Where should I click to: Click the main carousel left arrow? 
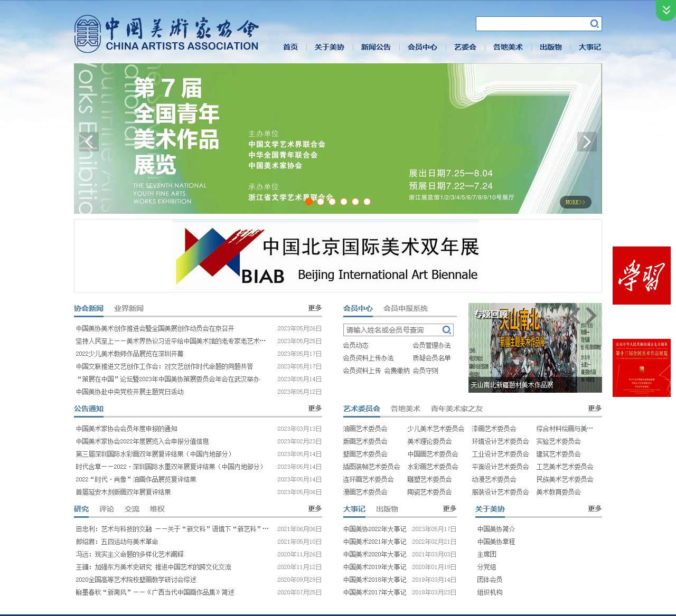coord(89,141)
